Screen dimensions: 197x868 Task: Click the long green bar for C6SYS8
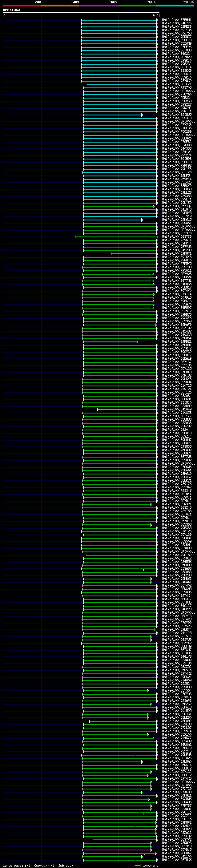click(x=117, y=237)
